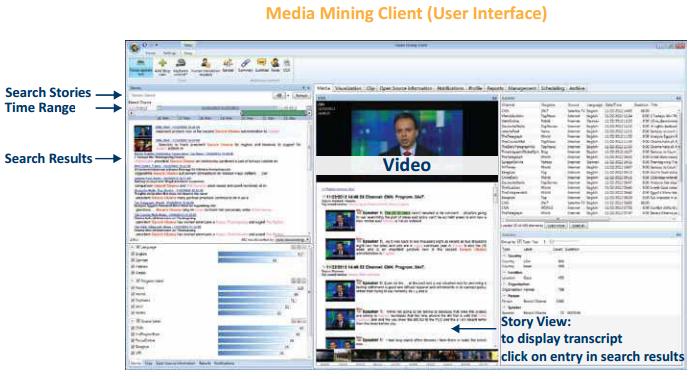700x379 pixels.
Task: Click the green plus Add icon in ribbon
Action: [x=162, y=63]
